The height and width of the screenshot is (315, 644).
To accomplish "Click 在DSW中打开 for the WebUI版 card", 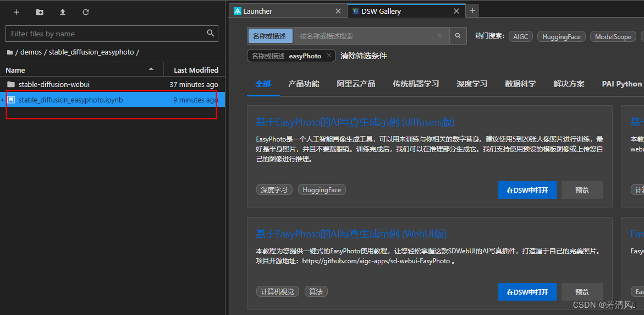I will pos(528,292).
